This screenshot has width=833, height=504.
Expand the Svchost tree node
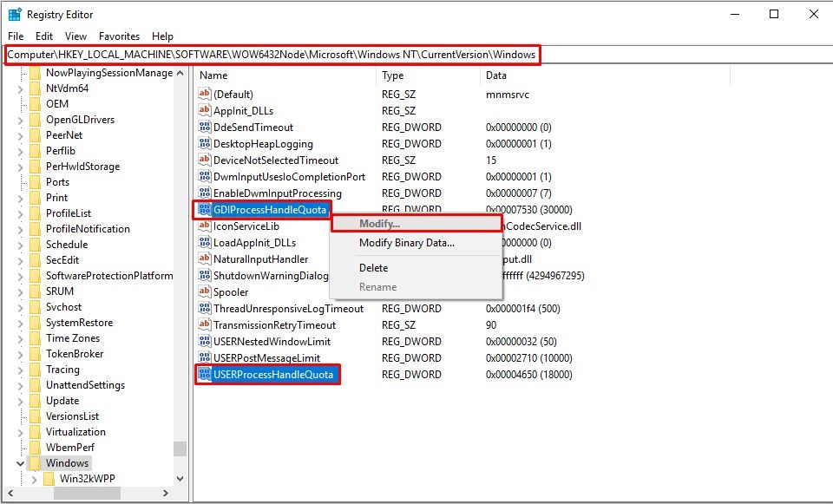tap(22, 307)
